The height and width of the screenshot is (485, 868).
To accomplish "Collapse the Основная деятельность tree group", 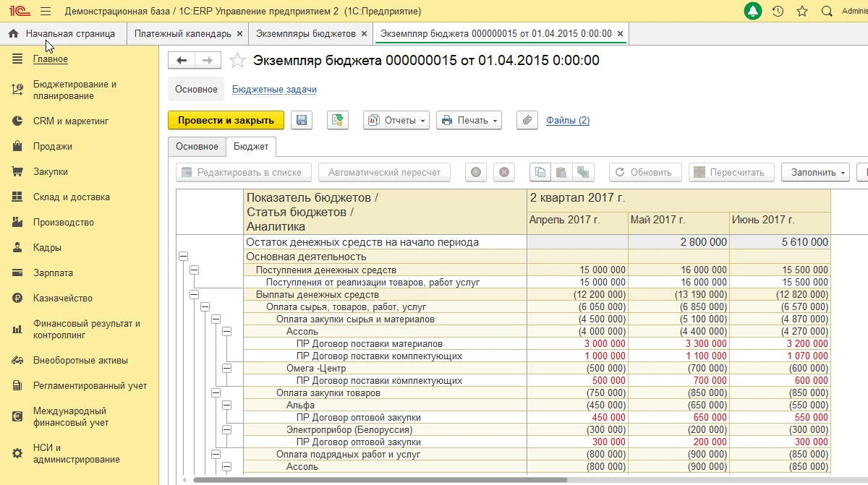I will [183, 257].
